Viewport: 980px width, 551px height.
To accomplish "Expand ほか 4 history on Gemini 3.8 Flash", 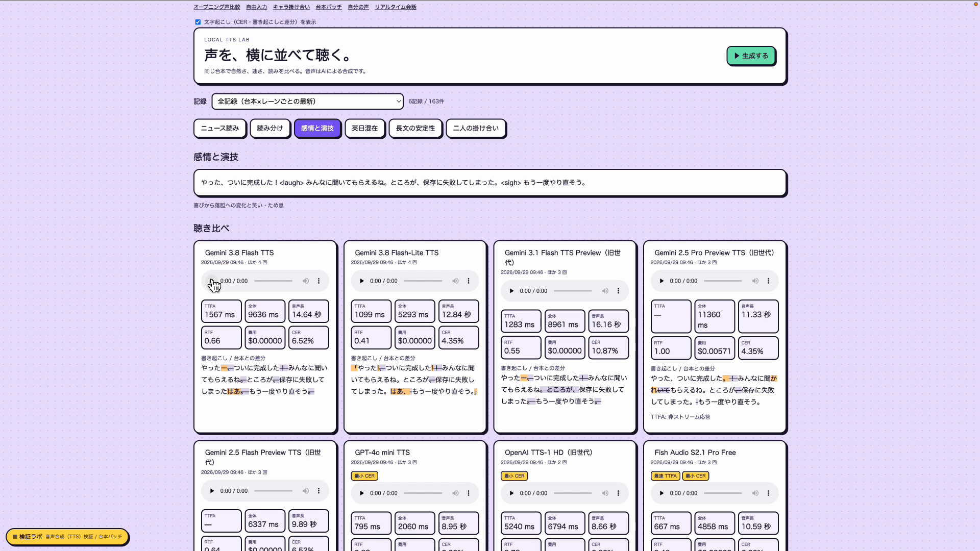I will [x=258, y=263].
